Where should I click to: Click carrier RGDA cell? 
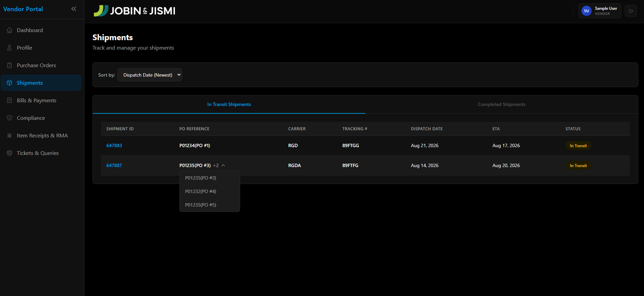(294, 165)
